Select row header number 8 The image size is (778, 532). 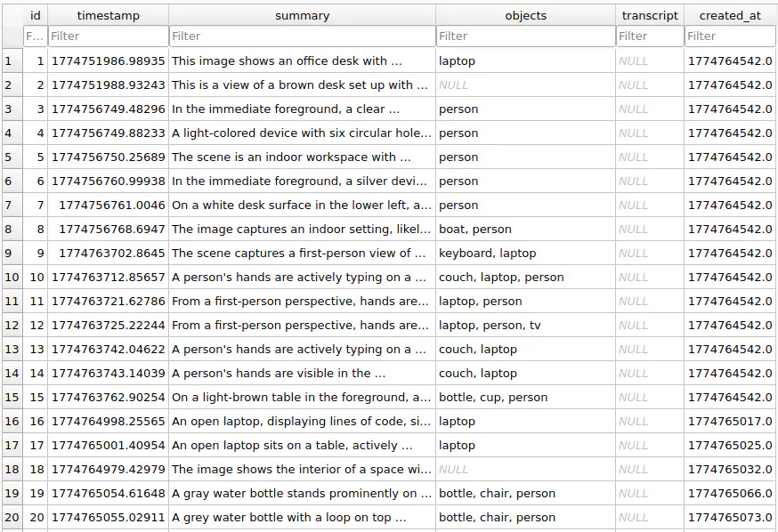12,229
